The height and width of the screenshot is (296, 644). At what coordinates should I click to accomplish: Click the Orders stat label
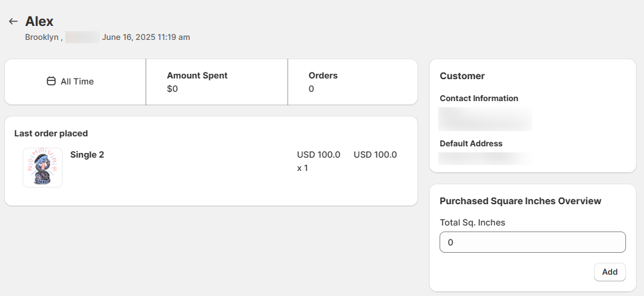(x=323, y=76)
